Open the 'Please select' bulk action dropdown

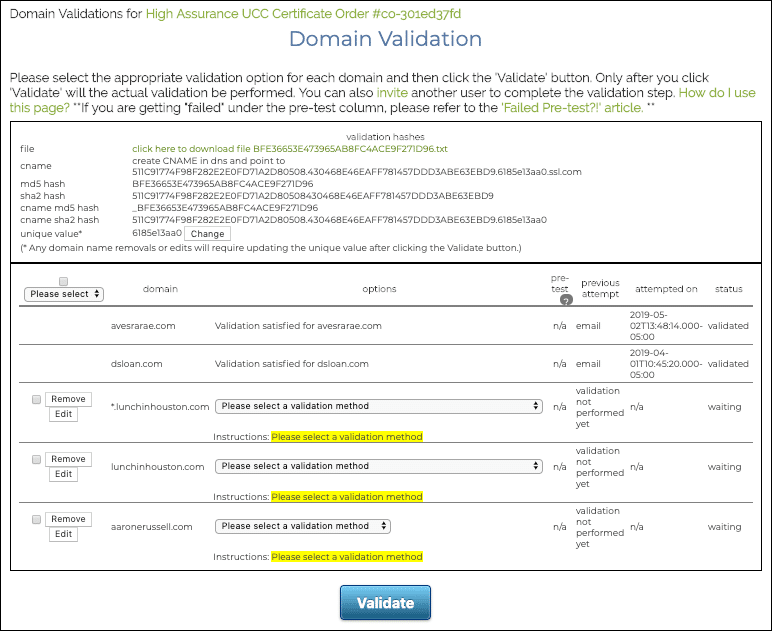[x=65, y=294]
